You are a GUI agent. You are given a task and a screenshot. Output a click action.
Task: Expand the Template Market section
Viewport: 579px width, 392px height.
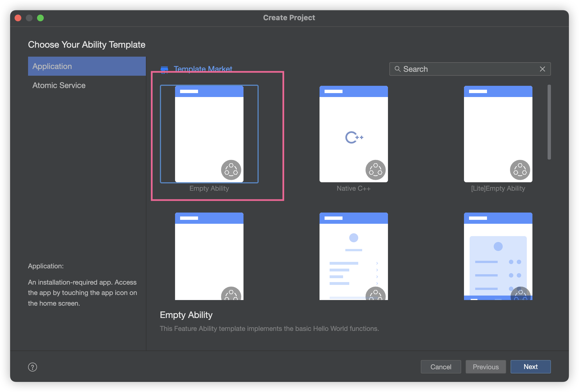(203, 68)
